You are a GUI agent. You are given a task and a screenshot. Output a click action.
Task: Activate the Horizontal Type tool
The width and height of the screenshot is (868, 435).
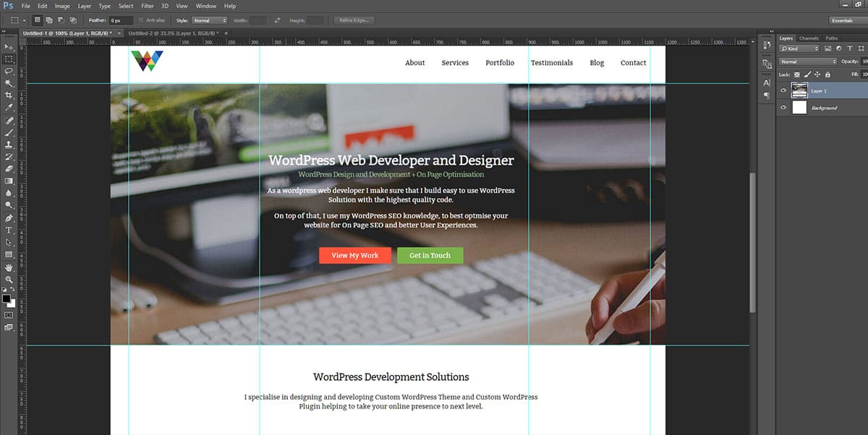(x=9, y=230)
